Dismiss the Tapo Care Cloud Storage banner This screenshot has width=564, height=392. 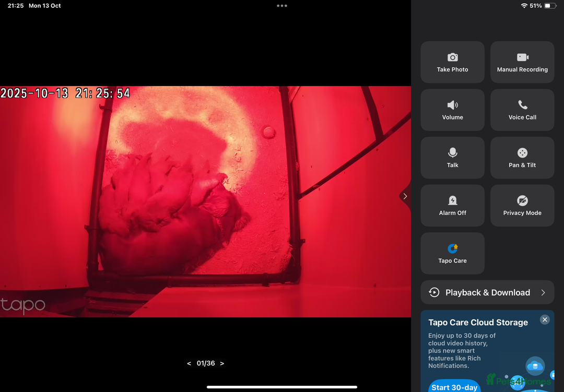click(x=545, y=319)
